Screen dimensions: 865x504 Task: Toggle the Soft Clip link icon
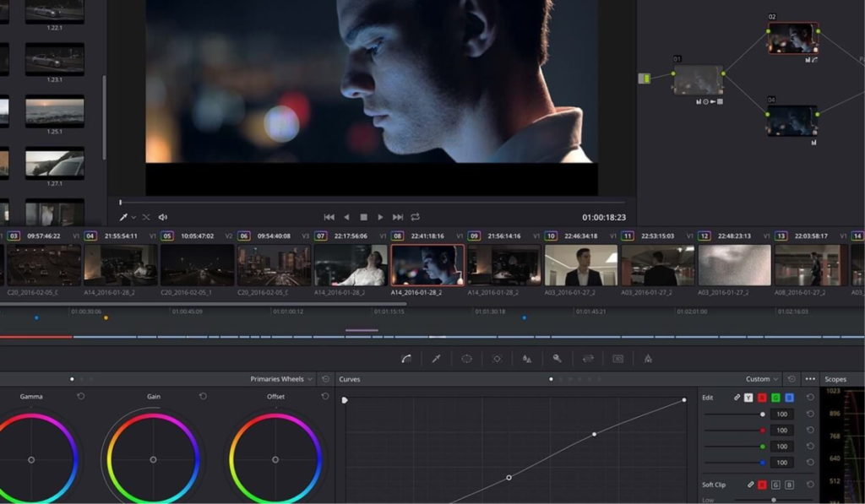click(750, 484)
